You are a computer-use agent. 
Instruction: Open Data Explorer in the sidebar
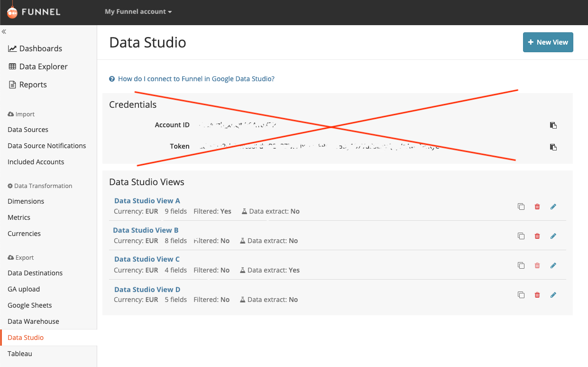click(x=38, y=66)
